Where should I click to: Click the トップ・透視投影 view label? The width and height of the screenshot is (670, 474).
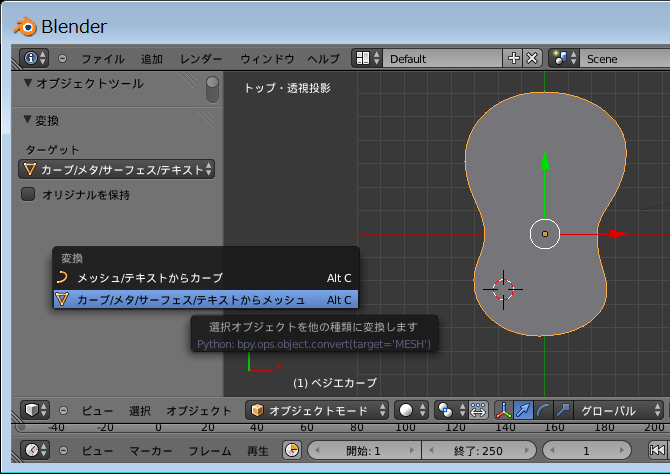pyautogui.click(x=287, y=88)
